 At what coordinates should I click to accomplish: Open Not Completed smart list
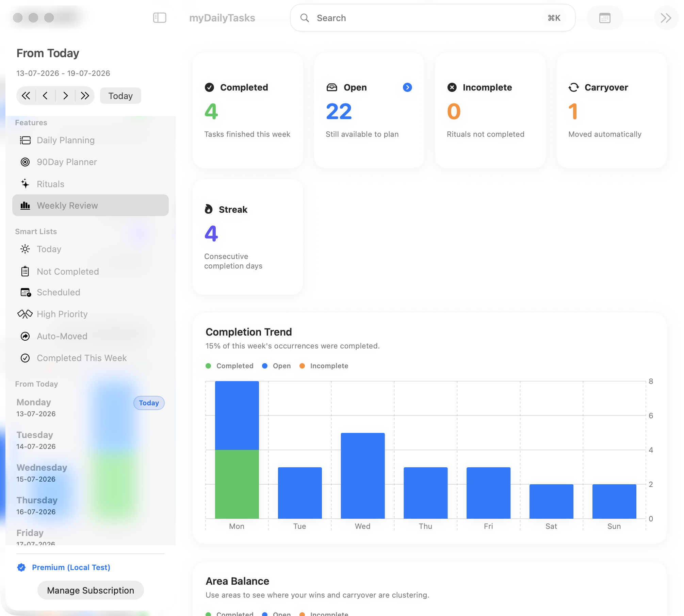[x=91, y=272]
